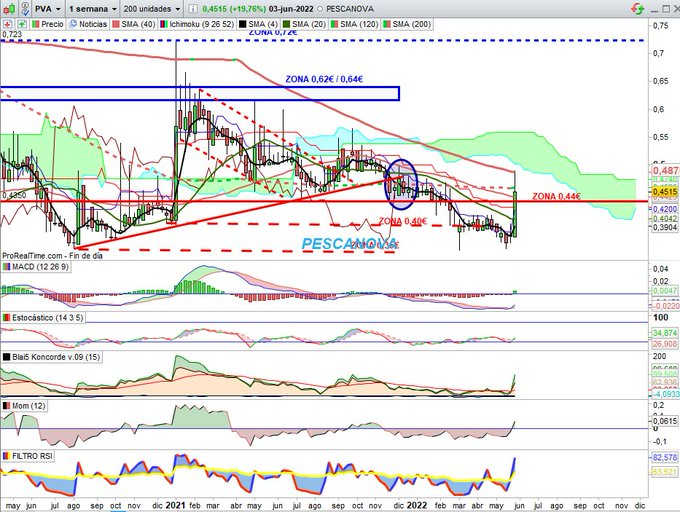Open the '200 unidades' dropdown
Screen dimensions: 680x512
(x=152, y=9)
